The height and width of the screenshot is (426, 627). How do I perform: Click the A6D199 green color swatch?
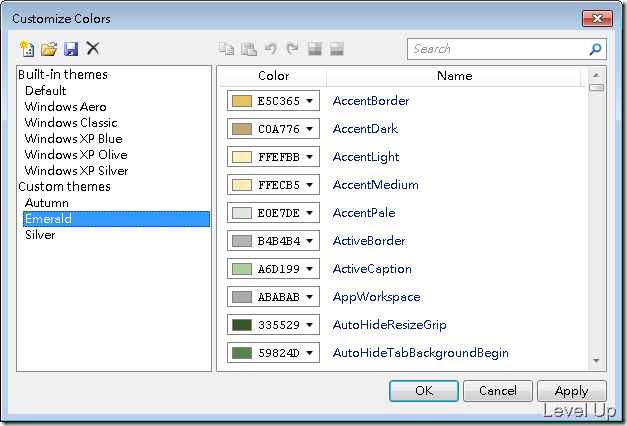tap(242, 269)
